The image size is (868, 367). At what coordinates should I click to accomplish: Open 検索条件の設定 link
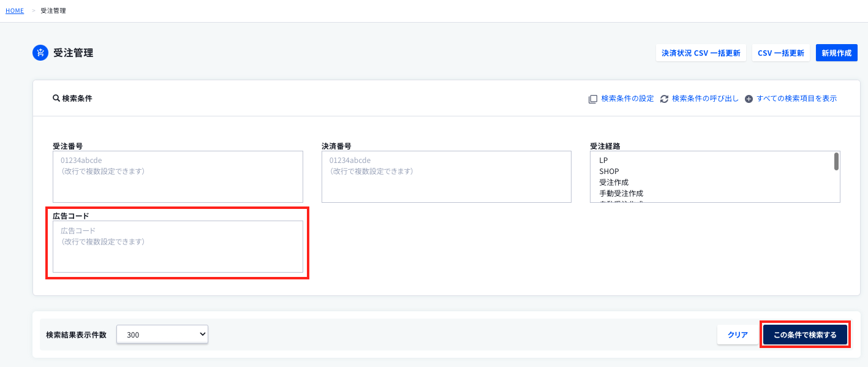click(627, 99)
